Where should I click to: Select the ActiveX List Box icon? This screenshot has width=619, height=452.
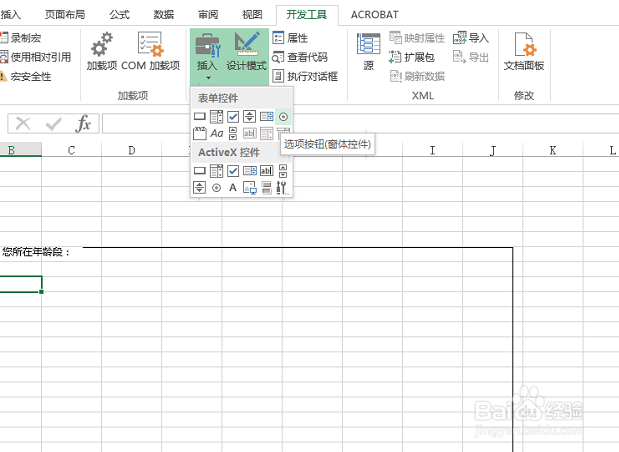(x=250, y=171)
